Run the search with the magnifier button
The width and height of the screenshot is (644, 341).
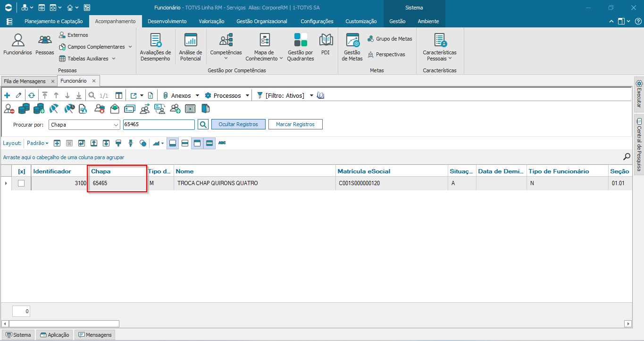[203, 124]
